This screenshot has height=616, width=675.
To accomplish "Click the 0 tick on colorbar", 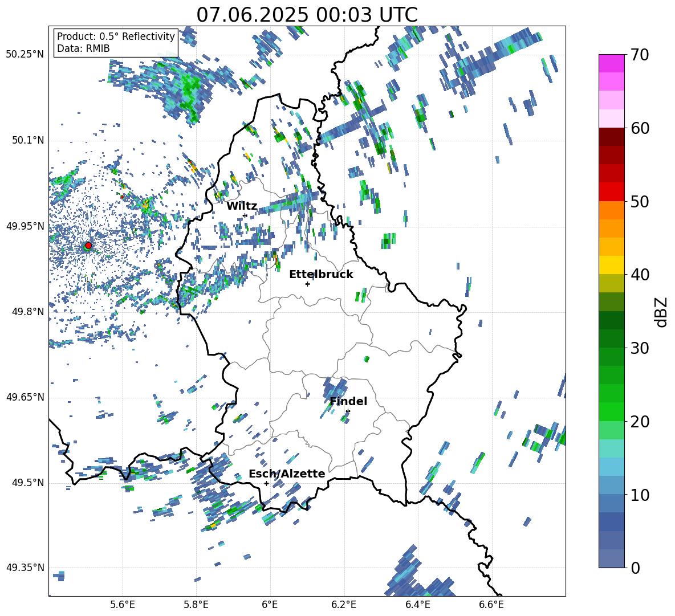I will click(x=635, y=568).
